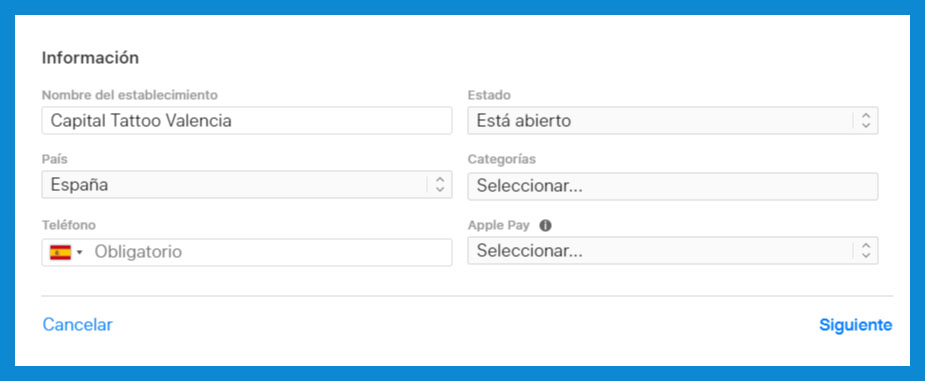Screen dimensions: 925x381
Task: Click the Nombre del establecimiento label
Action: tap(130, 95)
